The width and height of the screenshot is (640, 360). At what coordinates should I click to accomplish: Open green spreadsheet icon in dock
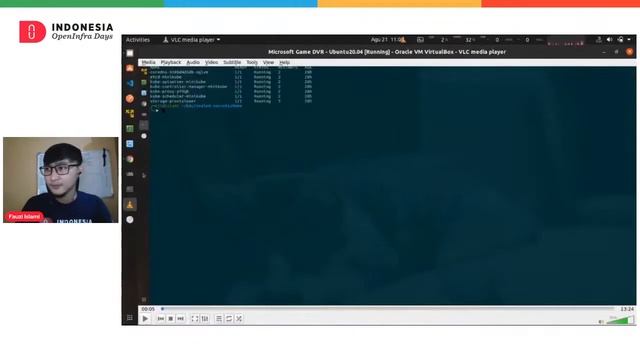(x=130, y=129)
